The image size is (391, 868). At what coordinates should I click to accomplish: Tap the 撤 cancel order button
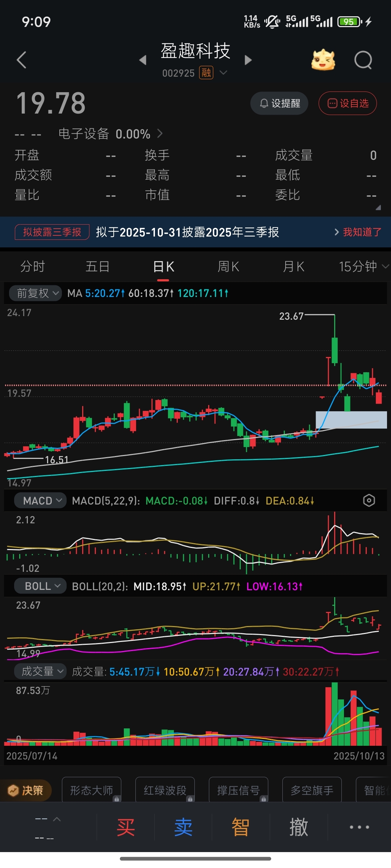point(299,827)
